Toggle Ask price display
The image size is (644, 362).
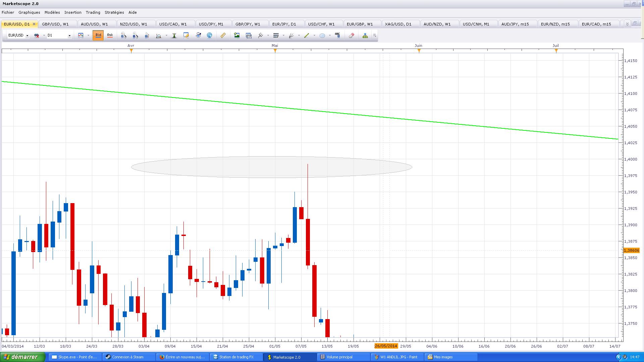tap(110, 35)
